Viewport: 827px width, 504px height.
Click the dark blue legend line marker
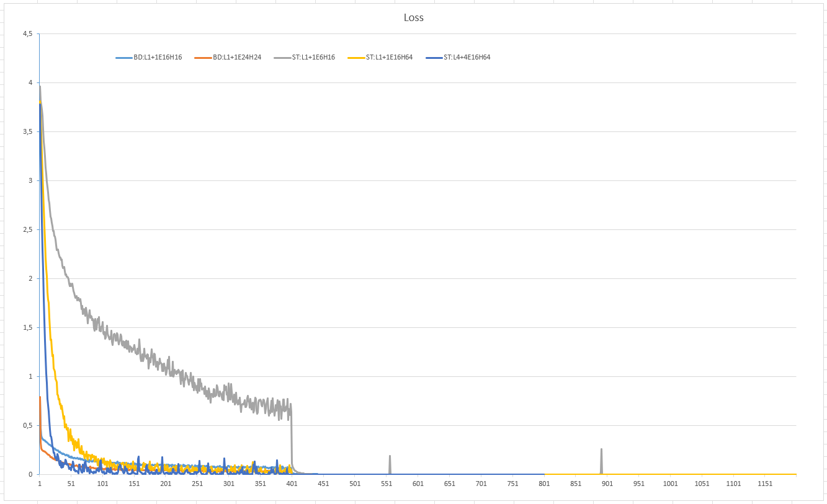point(434,58)
